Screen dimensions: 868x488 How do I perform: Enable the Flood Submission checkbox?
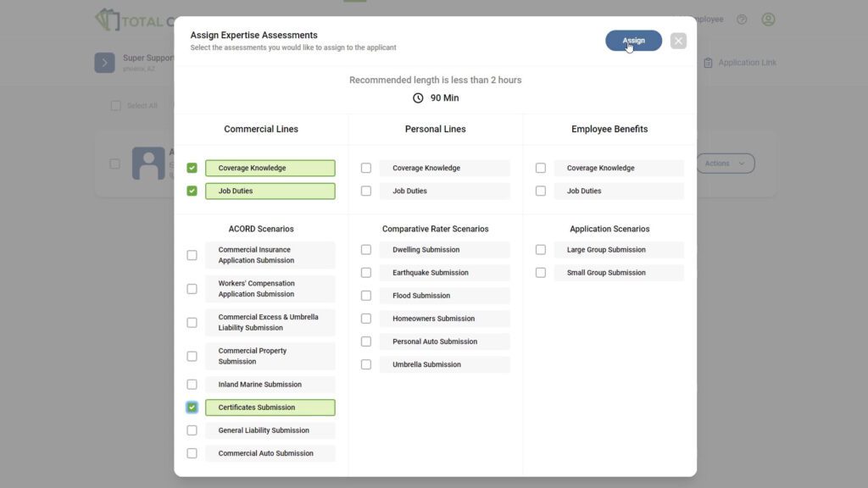pos(366,295)
